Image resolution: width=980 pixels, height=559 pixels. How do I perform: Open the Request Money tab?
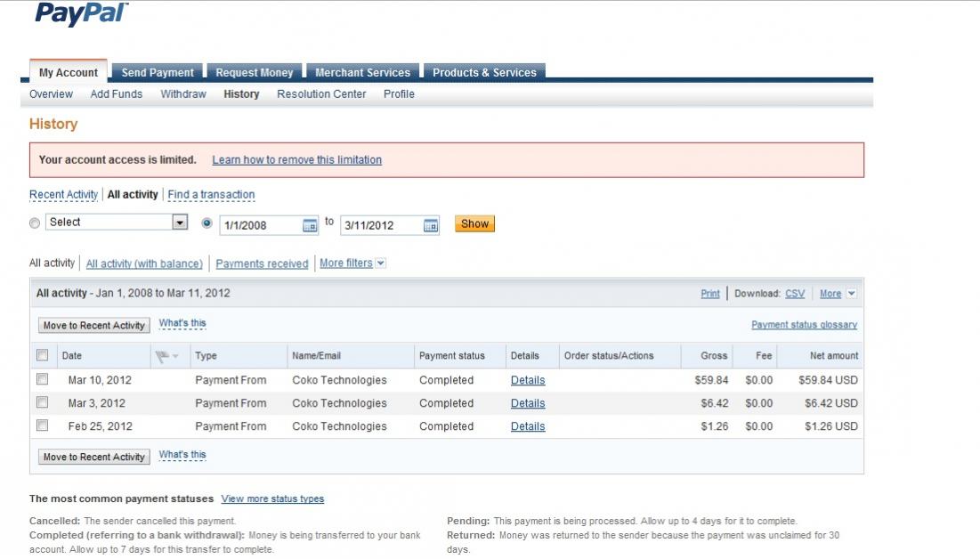[255, 72]
